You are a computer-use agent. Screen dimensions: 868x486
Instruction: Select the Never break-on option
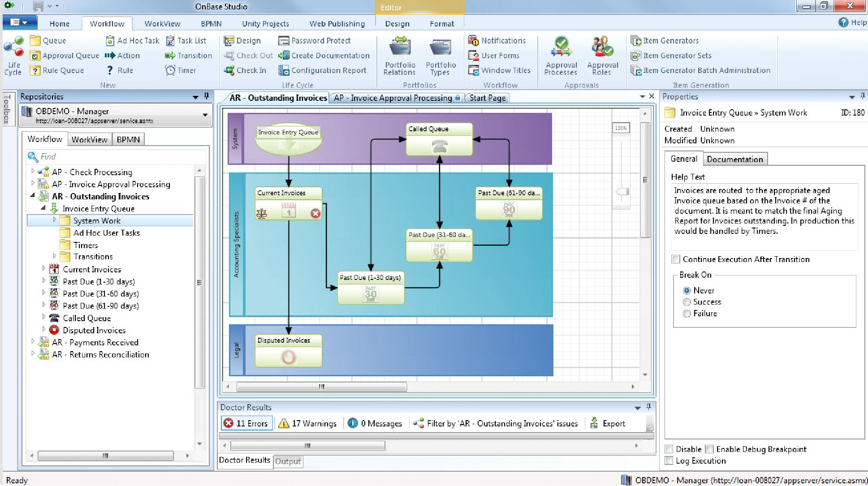pyautogui.click(x=687, y=290)
